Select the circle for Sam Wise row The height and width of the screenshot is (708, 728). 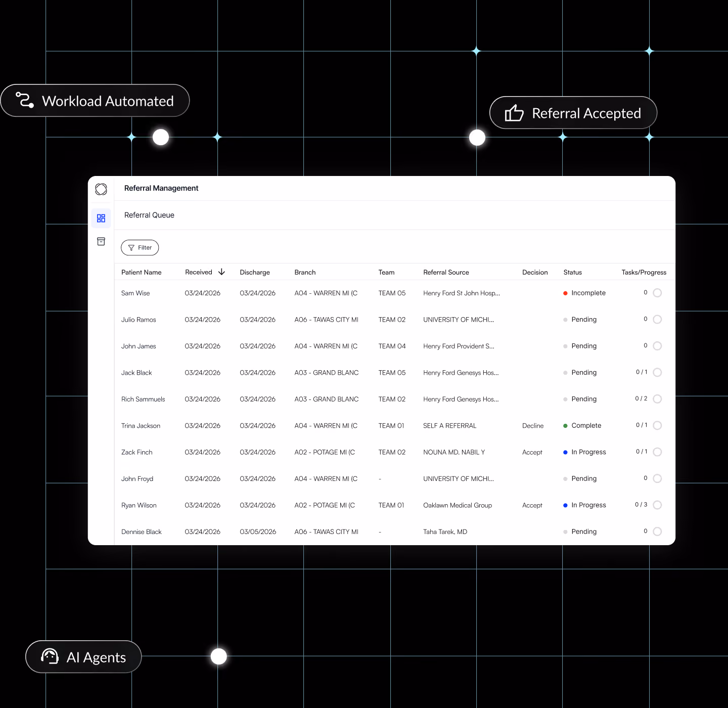pyautogui.click(x=657, y=293)
